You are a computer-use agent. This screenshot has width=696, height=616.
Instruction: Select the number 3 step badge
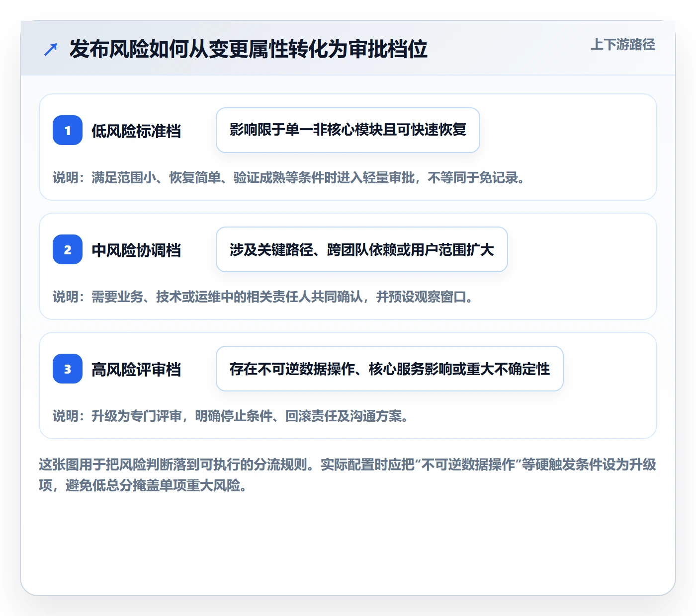[68, 369]
